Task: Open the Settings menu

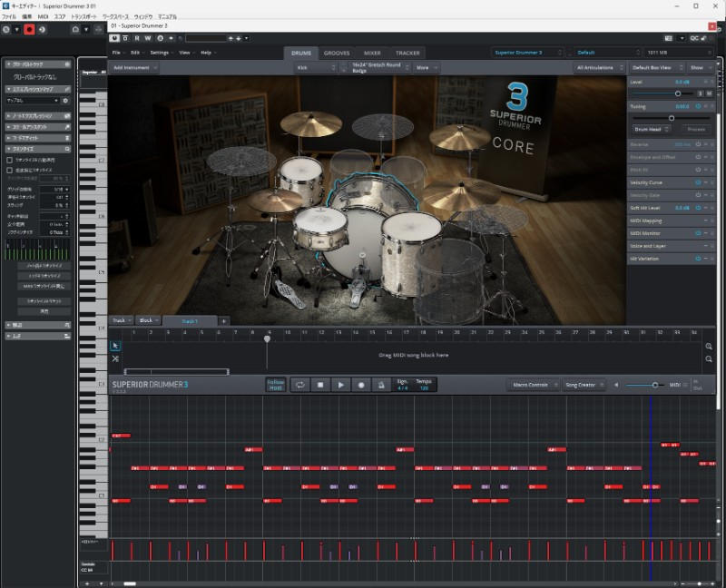Action: [x=161, y=53]
